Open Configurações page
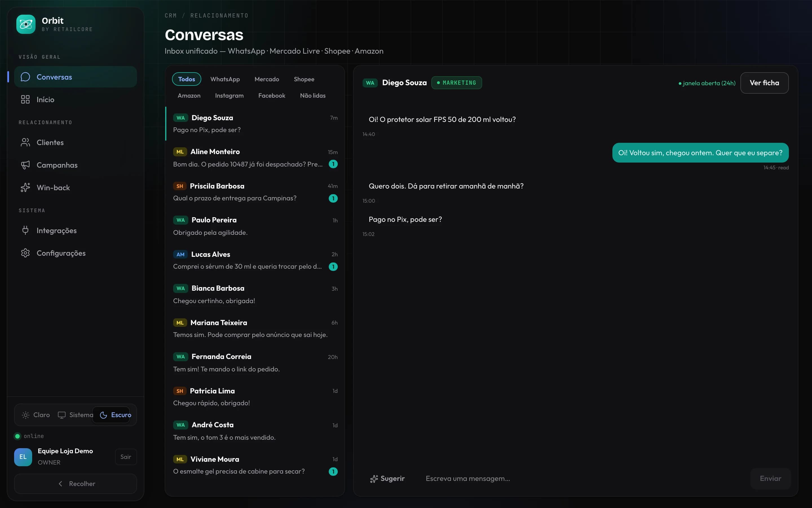The width and height of the screenshot is (812, 508). [x=76, y=253]
